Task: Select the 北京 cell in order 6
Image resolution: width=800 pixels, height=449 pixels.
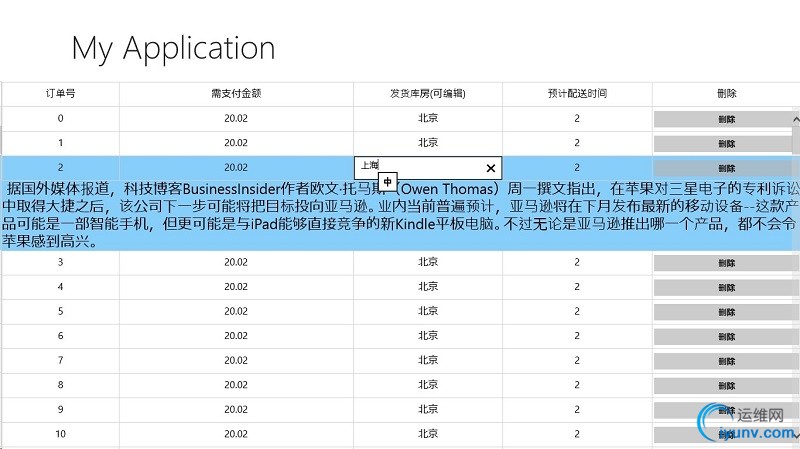Action: pyautogui.click(x=428, y=336)
